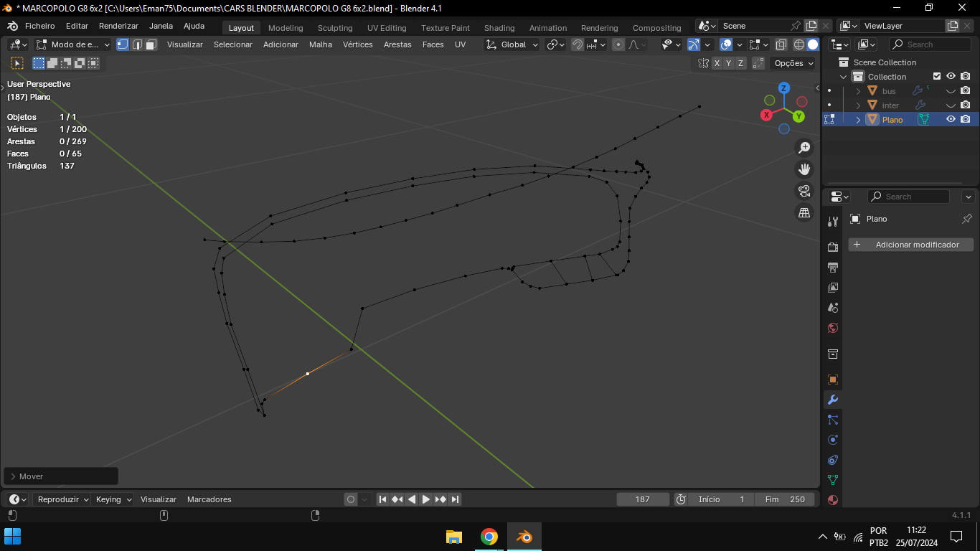Open the Physics properties tab
This screenshot has height=551, width=980.
[x=833, y=440]
